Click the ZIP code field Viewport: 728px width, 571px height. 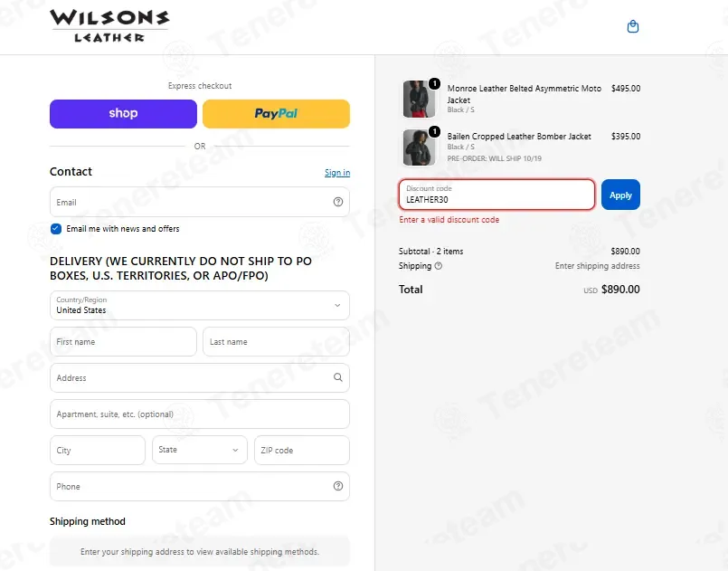coord(302,450)
